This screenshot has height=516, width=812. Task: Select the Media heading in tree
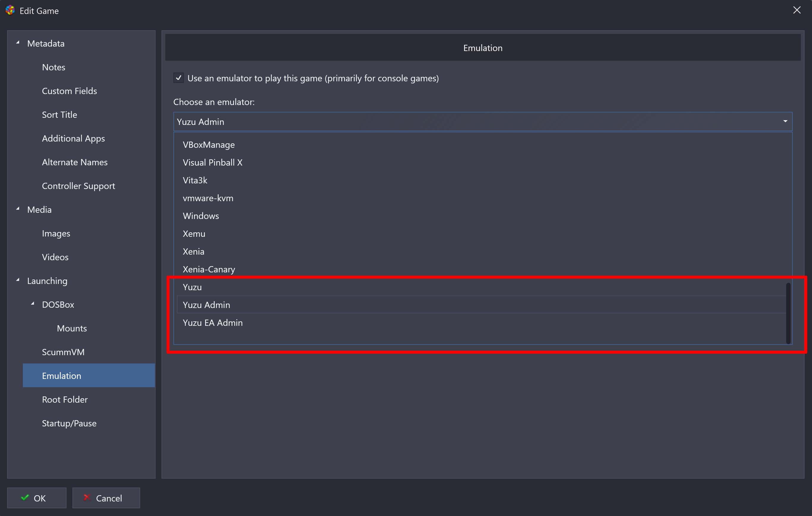39,210
